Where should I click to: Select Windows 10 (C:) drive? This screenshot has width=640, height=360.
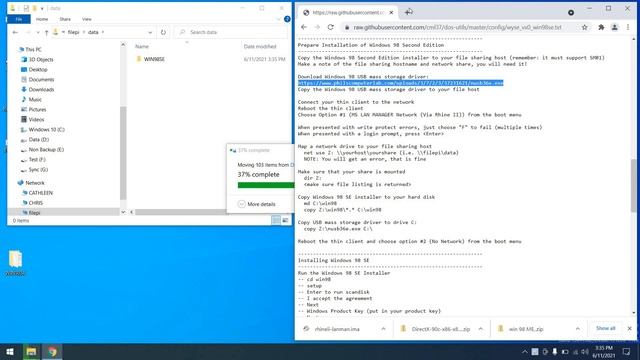point(47,129)
